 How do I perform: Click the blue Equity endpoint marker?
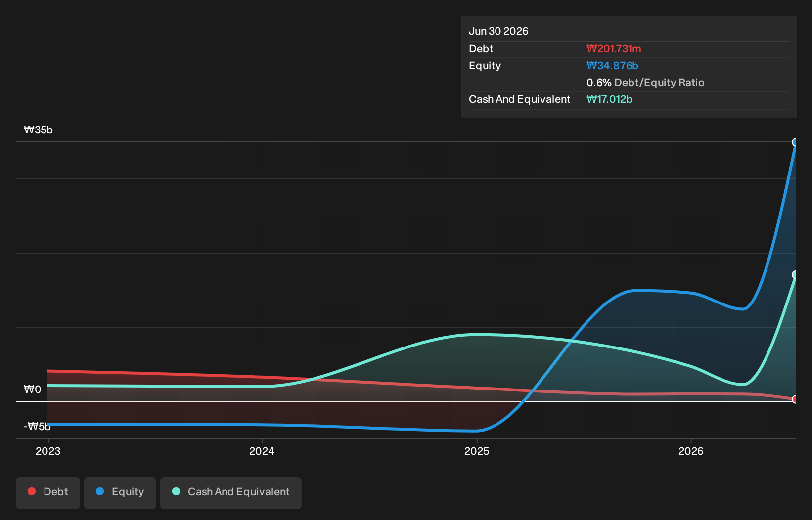click(795, 142)
